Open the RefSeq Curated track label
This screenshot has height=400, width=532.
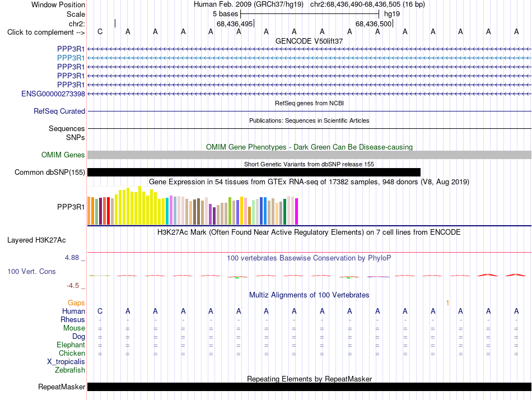click(x=59, y=111)
